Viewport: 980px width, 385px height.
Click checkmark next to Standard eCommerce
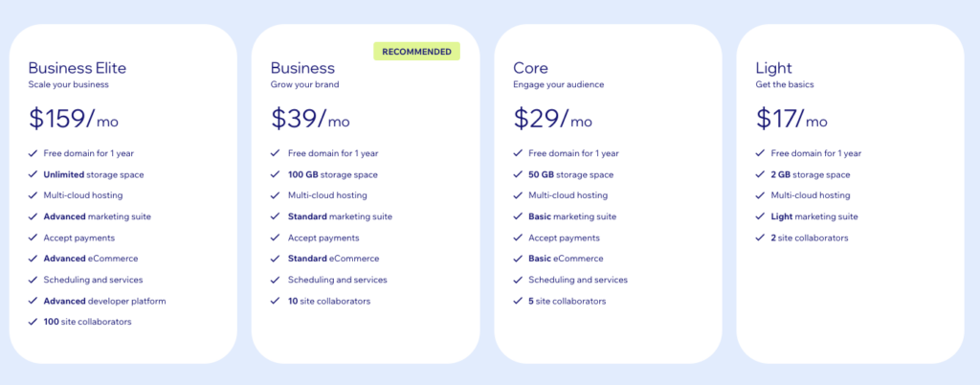tap(275, 259)
